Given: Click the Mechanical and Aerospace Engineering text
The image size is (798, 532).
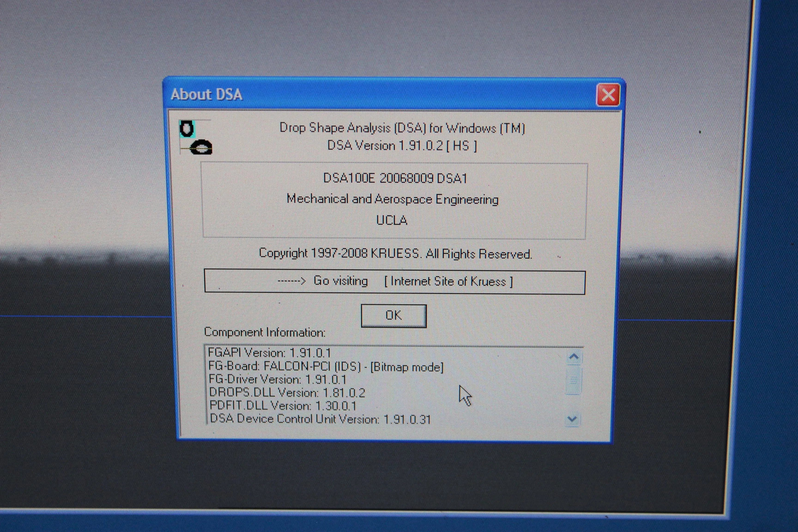Looking at the screenshot, I should [393, 199].
